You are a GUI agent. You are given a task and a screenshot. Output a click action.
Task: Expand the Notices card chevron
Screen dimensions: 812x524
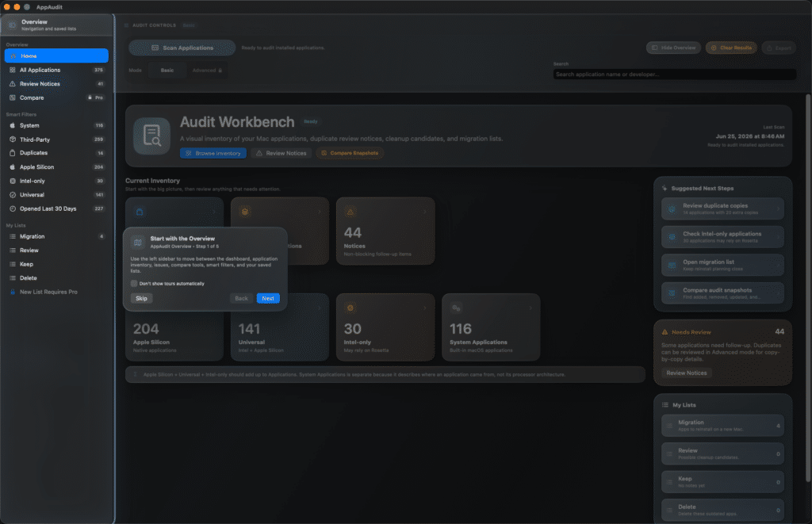coord(425,212)
